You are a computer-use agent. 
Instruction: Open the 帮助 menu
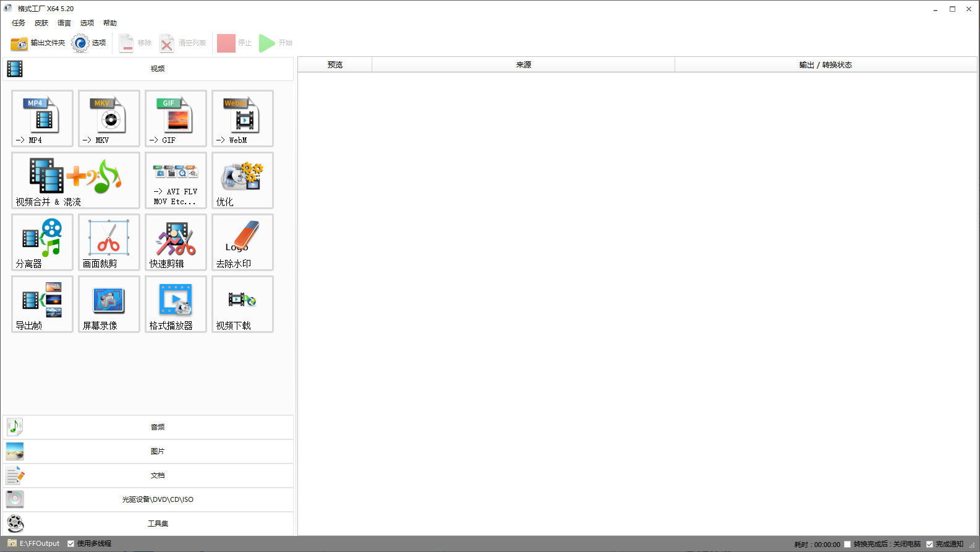pos(110,23)
